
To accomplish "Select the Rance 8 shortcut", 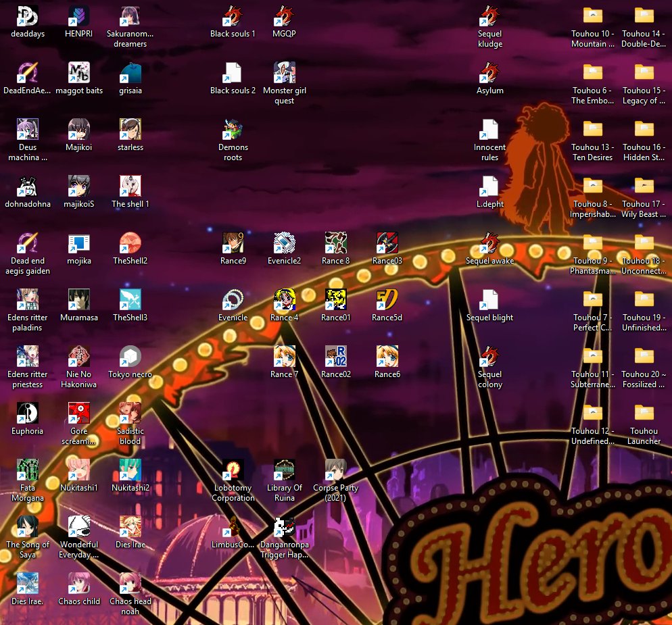I will (x=335, y=243).
